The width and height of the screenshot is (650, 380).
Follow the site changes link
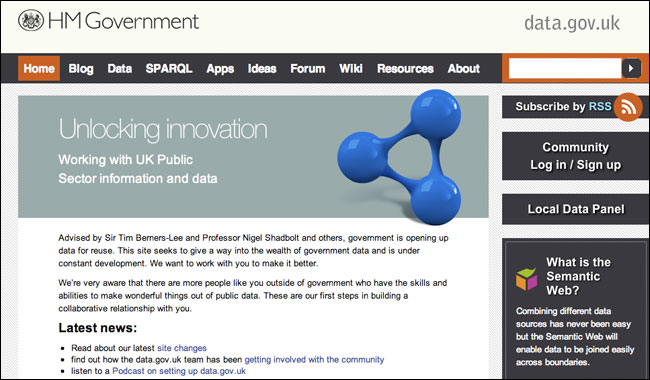(182, 348)
